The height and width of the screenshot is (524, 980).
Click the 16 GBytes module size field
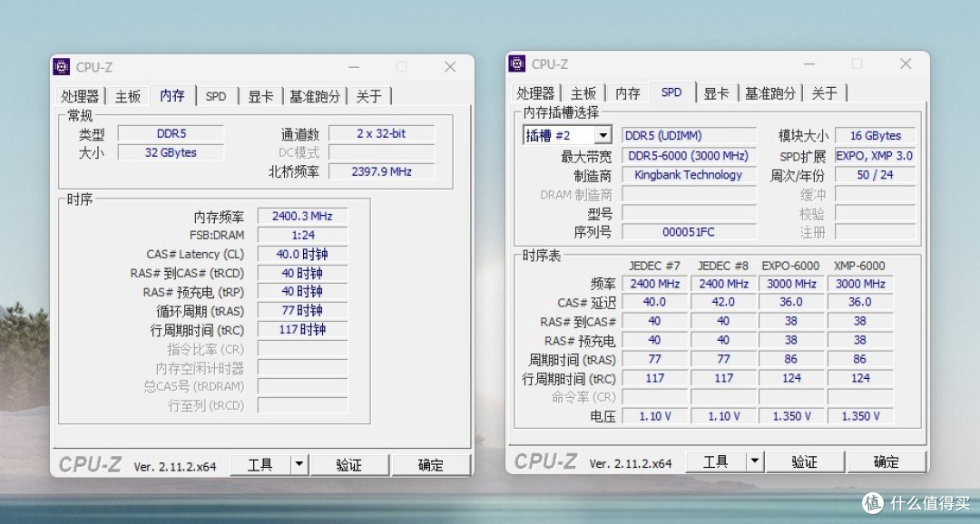[875, 135]
